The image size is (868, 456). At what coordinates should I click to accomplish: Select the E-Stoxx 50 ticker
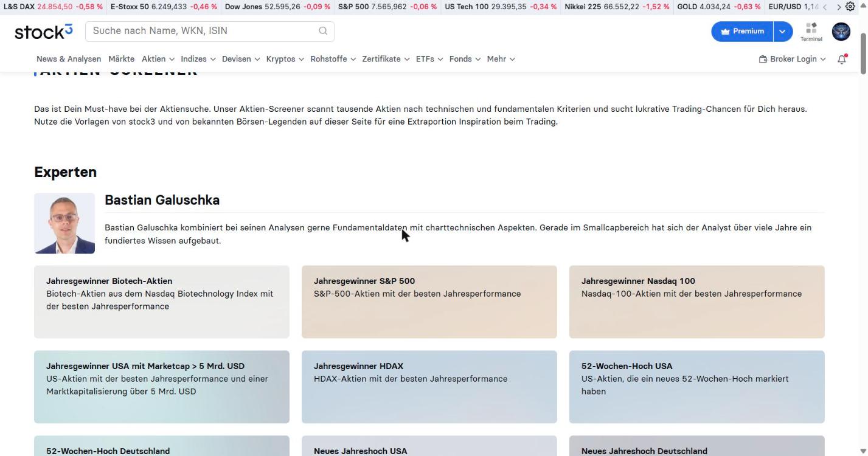[164, 7]
